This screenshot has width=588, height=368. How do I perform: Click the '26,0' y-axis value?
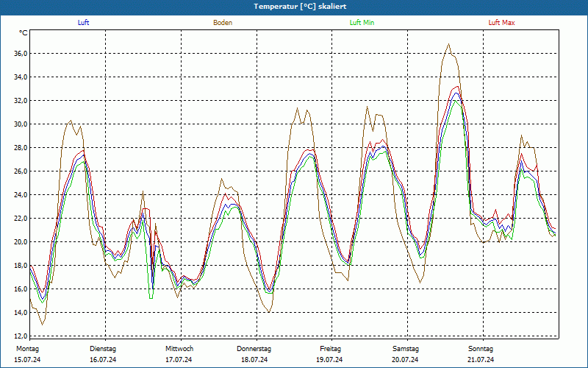pos(21,171)
